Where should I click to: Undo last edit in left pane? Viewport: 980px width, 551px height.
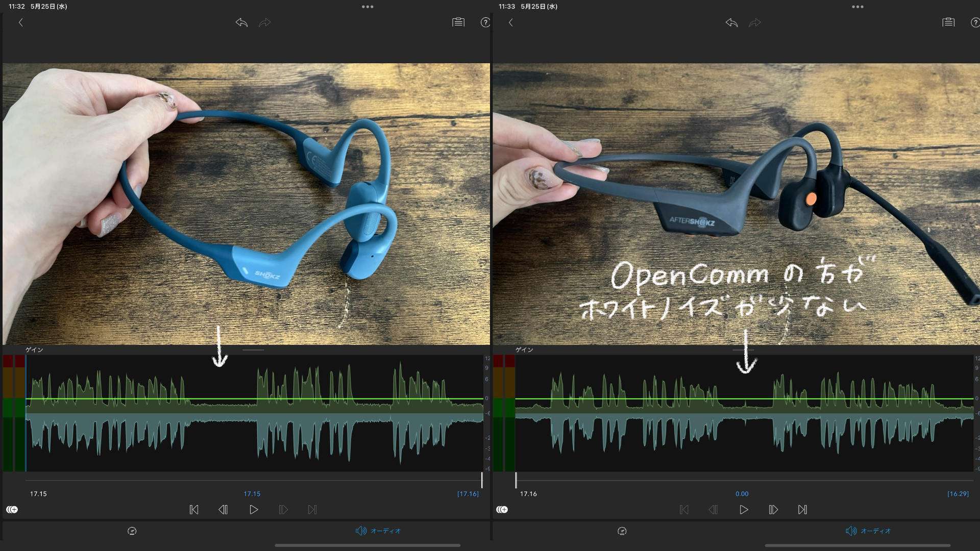click(241, 22)
